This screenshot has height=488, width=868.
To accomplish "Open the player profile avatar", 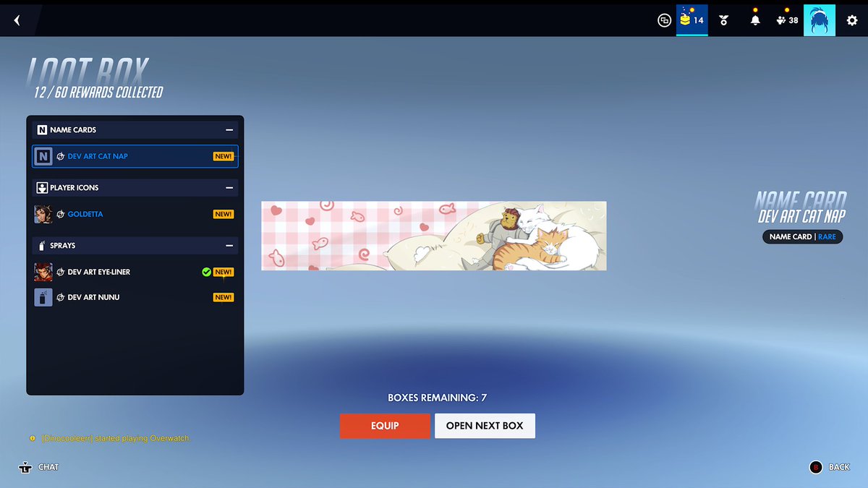I will [x=820, y=20].
